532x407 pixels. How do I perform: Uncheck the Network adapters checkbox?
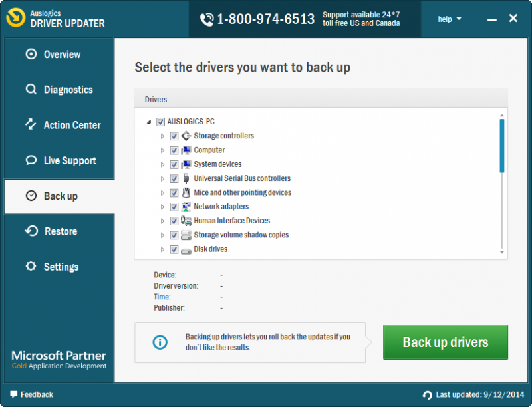point(174,207)
